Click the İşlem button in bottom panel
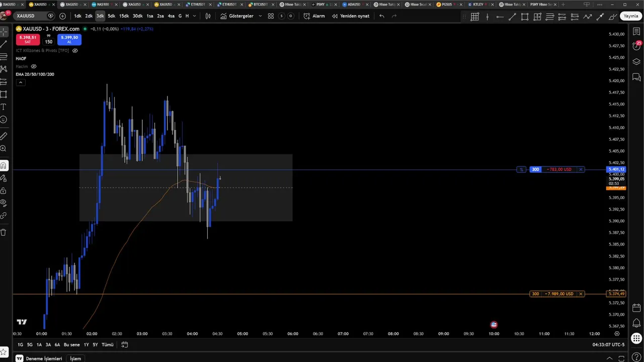644x362 pixels. tap(75, 358)
